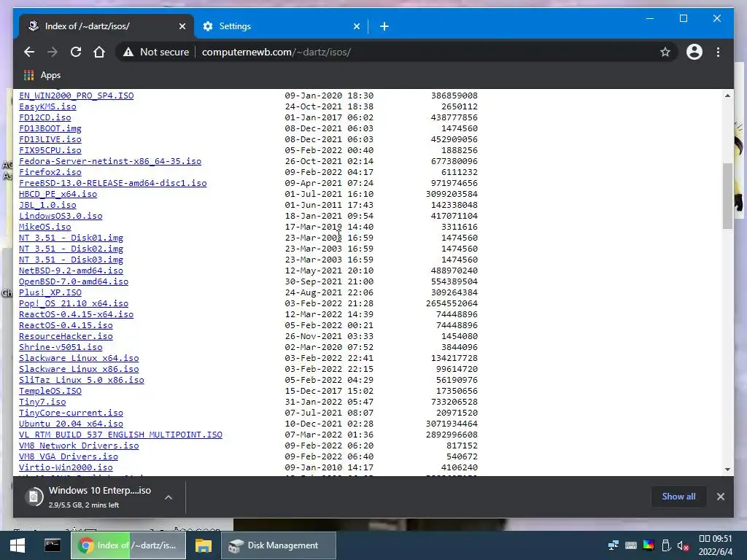Open the FD13LIVE.iso link
The image size is (747, 560).
[50, 139]
